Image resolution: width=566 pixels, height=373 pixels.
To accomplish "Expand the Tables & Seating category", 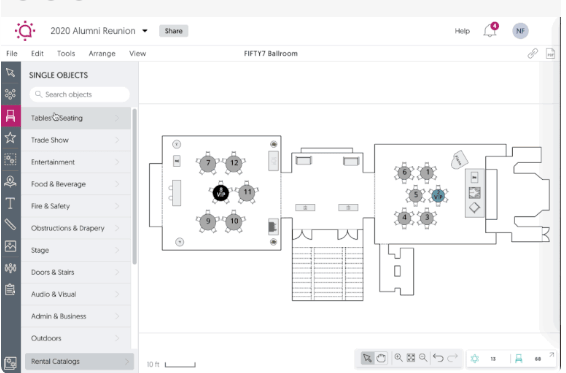I will click(x=76, y=118).
